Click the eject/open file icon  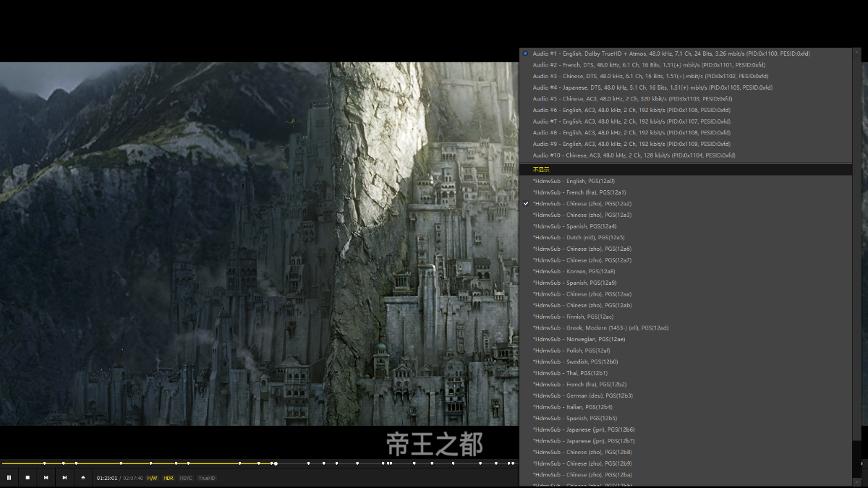pos(83,477)
